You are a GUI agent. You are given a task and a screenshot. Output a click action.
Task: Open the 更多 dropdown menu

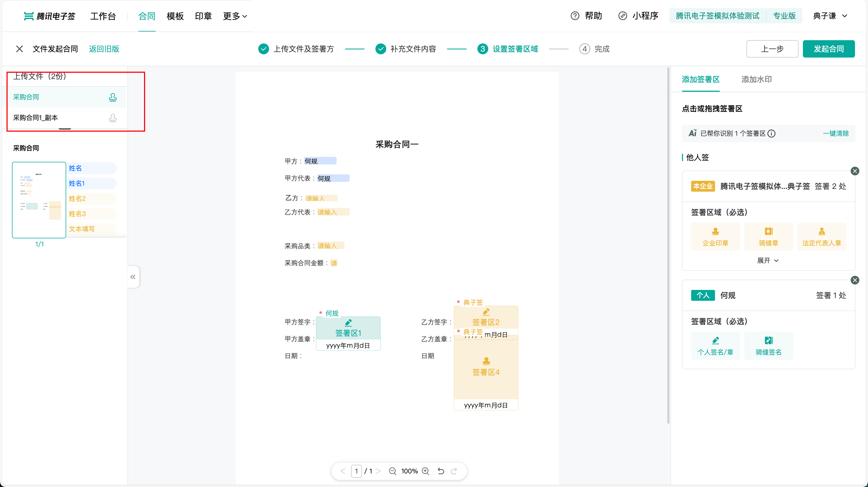pos(235,16)
